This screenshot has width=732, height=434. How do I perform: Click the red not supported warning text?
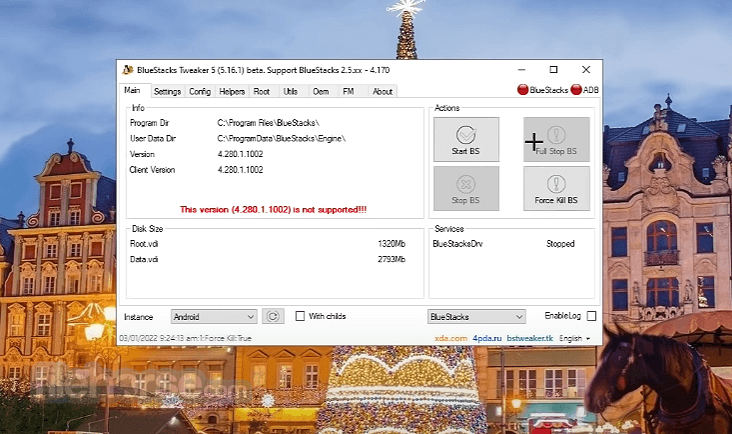[274, 210]
